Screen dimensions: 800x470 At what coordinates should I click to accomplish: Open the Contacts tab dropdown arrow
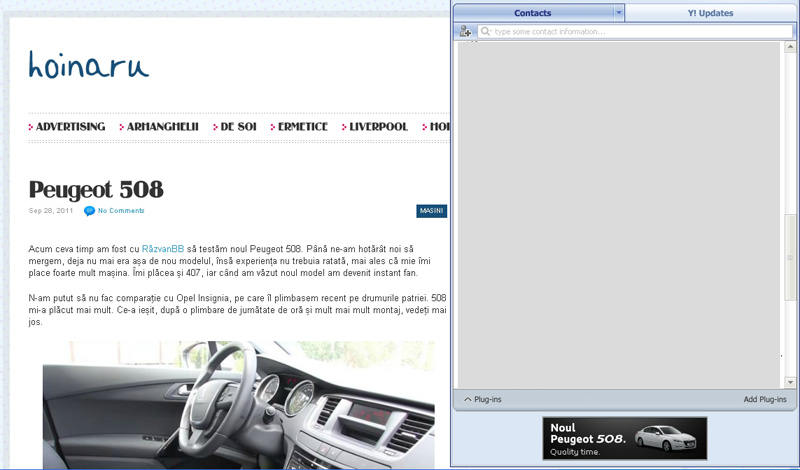pyautogui.click(x=619, y=13)
